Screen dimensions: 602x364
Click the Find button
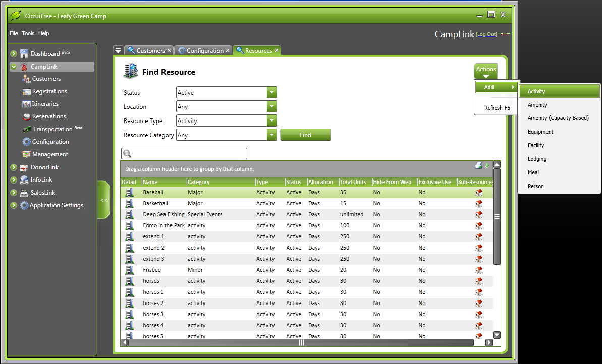pos(305,135)
